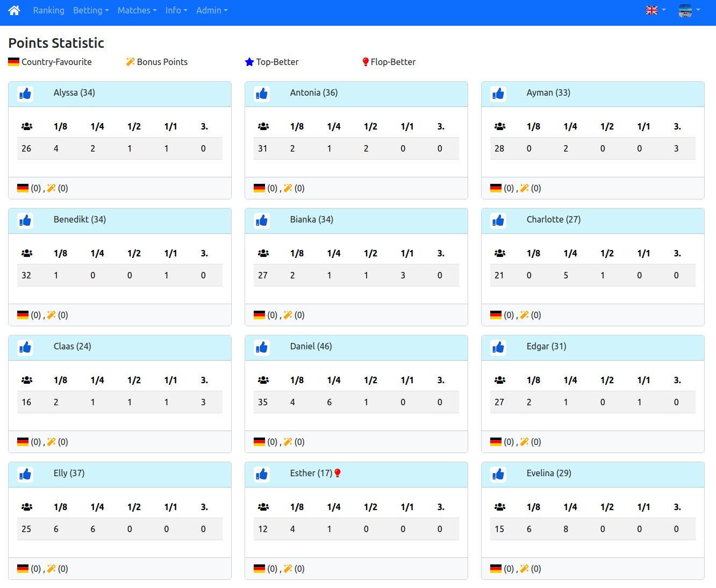Click the 1/4 value 5 in Charlotte's table

click(x=565, y=275)
